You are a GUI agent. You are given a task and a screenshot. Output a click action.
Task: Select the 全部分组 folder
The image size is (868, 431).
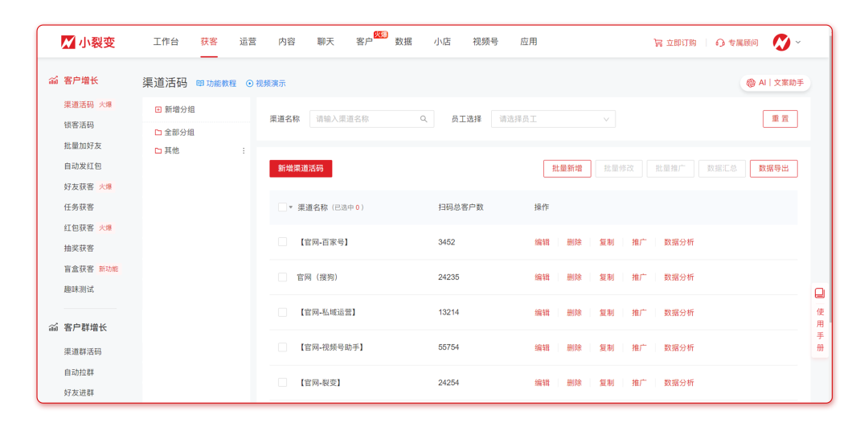[174, 132]
